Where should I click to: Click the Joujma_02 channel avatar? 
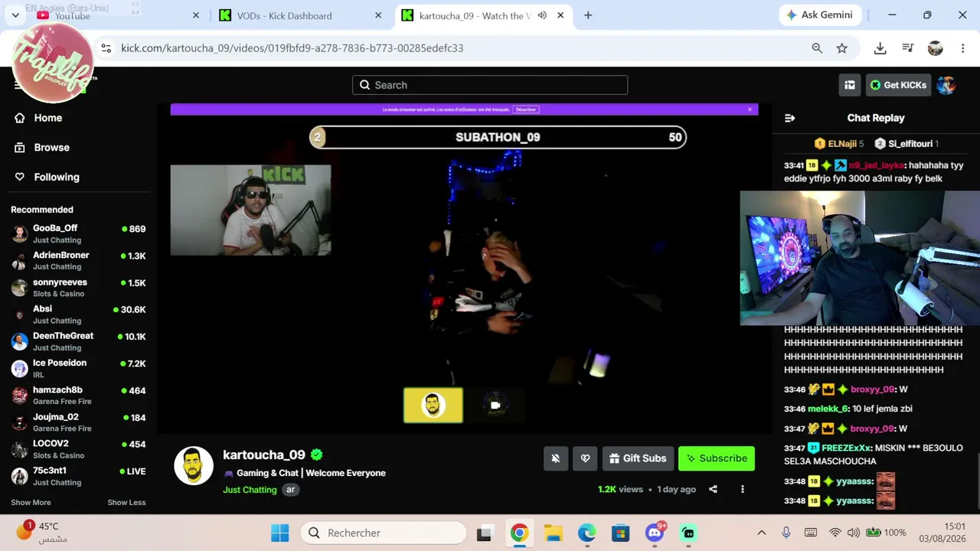coord(19,422)
